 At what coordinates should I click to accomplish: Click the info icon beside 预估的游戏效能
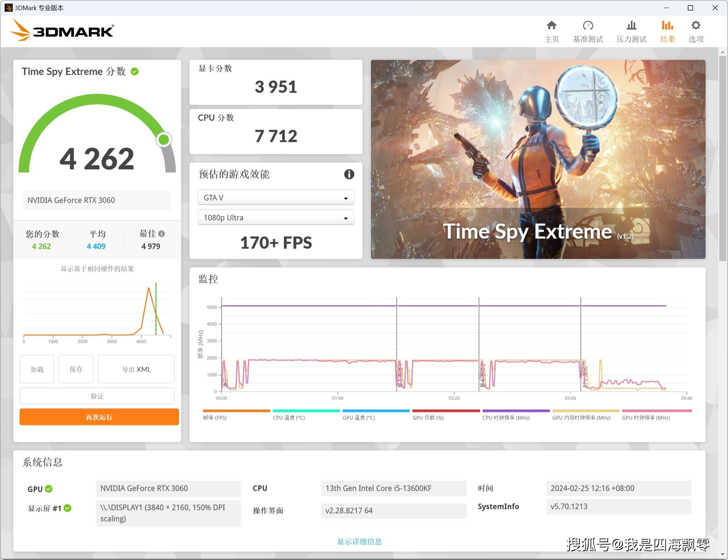coord(349,174)
